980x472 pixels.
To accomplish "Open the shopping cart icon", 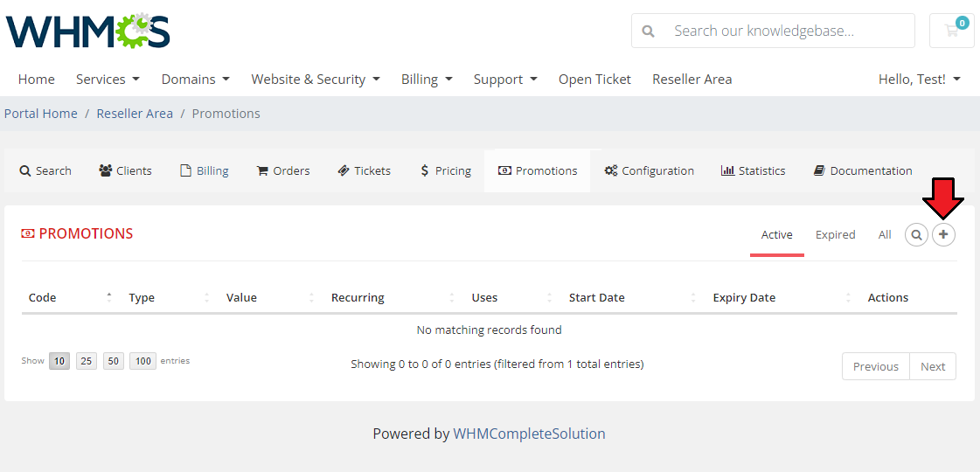I will pyautogui.click(x=952, y=31).
